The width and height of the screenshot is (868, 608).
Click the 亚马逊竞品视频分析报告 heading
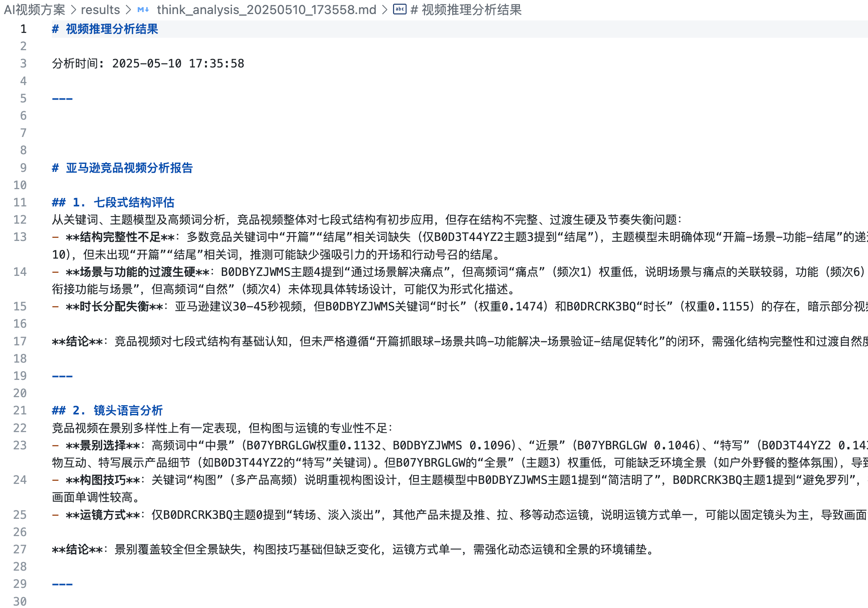tap(129, 168)
